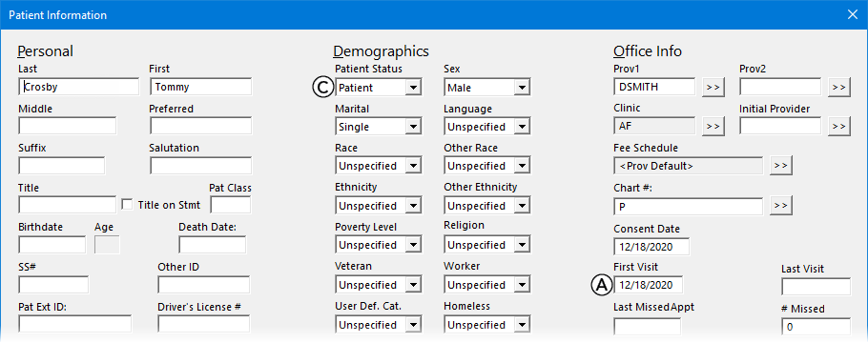This screenshot has height=343, width=868.
Task: Open the Language dropdown
Action: click(x=522, y=127)
